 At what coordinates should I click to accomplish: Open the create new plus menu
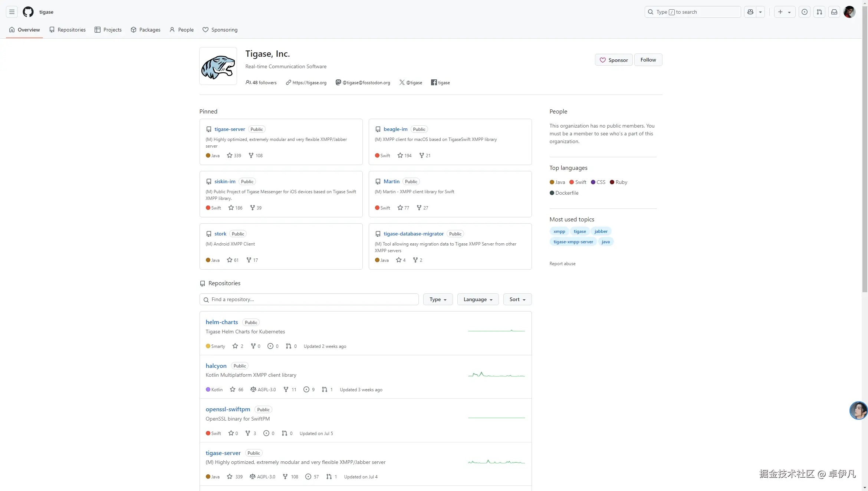pyautogui.click(x=784, y=12)
